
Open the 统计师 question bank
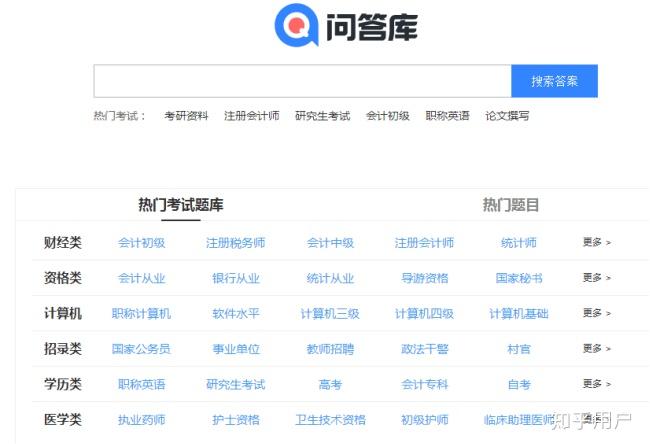coord(519,243)
